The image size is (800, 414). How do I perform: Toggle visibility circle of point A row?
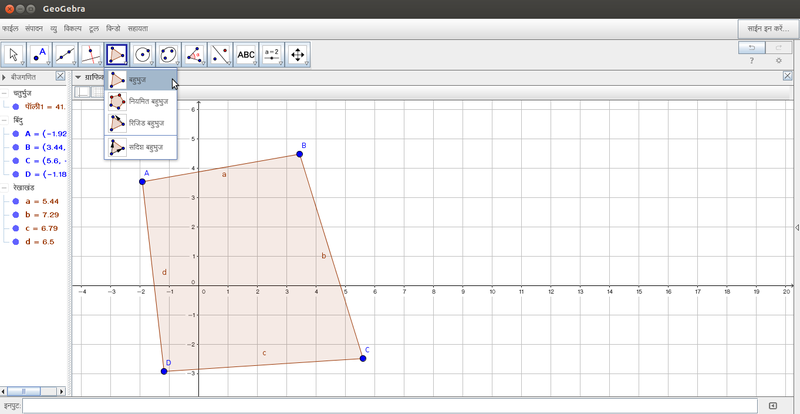15,134
